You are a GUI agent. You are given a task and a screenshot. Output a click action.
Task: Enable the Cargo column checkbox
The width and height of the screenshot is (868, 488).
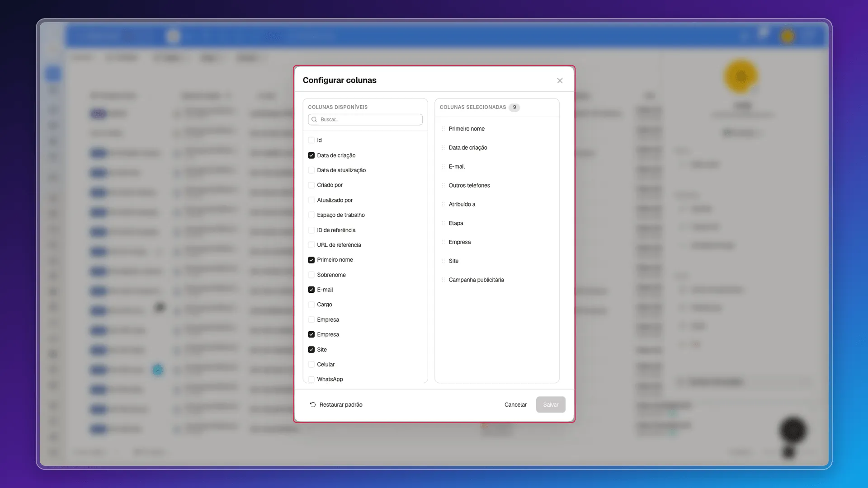tap(311, 305)
